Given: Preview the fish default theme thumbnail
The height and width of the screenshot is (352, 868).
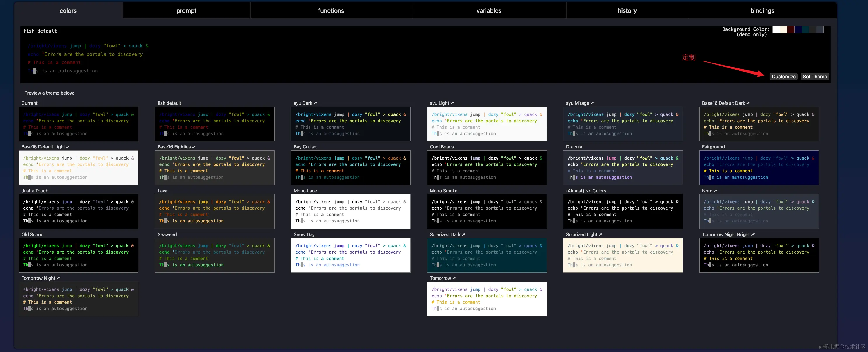Looking at the screenshot, I should (215, 124).
